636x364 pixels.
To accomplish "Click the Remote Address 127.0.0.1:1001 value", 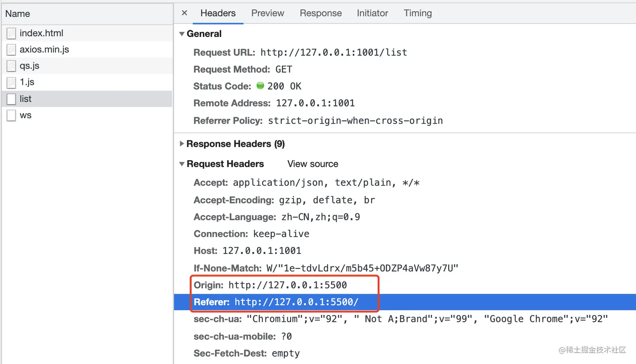I will coord(315,103).
